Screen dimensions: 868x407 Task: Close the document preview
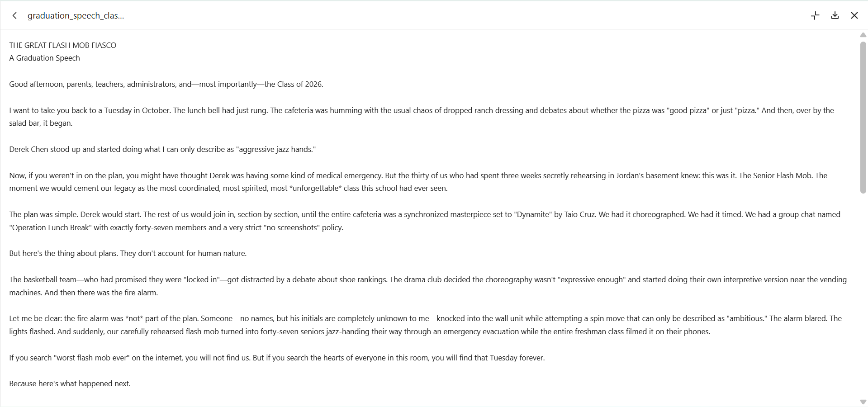(x=854, y=16)
